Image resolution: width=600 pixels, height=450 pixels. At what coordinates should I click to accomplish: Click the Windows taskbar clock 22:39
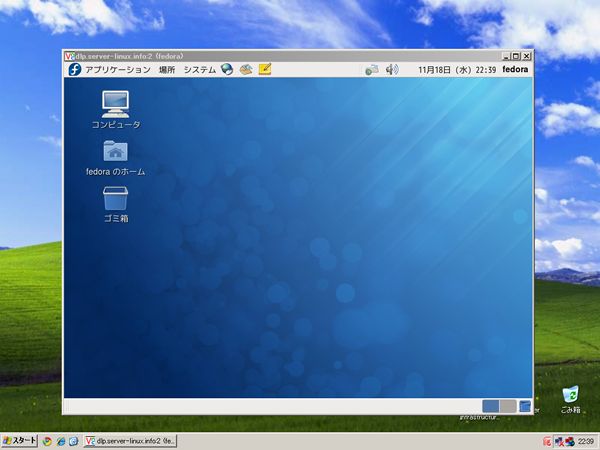coord(585,442)
